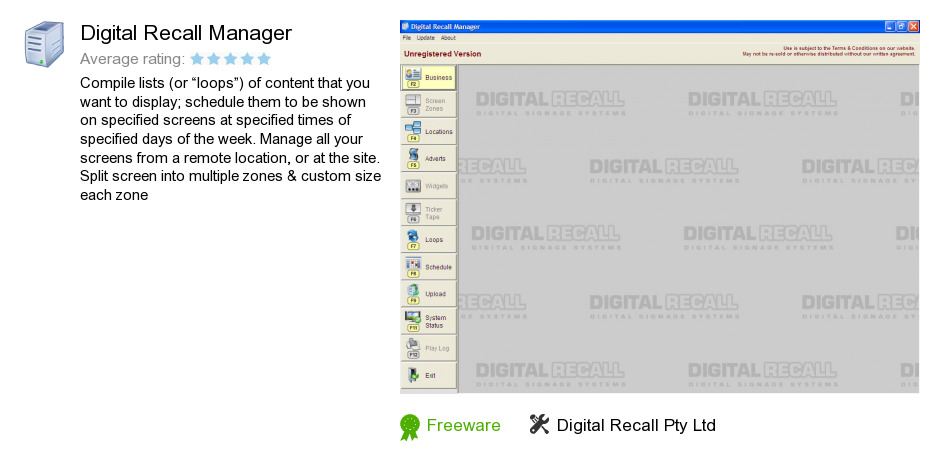Open the Business section in sidebar
Viewport: 940px width, 471px height.
429,77
